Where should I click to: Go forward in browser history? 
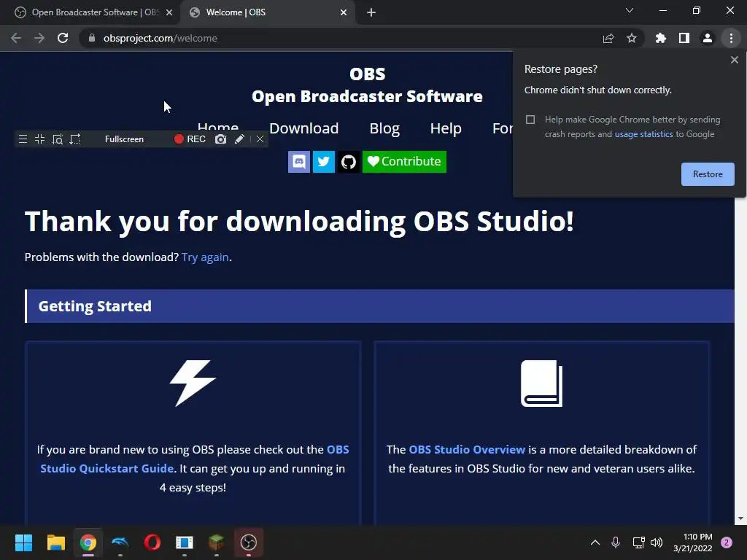coord(39,38)
